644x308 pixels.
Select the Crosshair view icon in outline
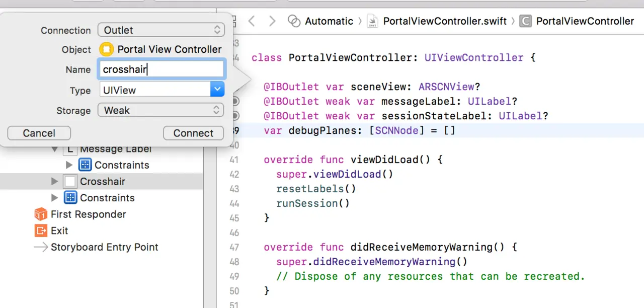pyautogui.click(x=70, y=181)
